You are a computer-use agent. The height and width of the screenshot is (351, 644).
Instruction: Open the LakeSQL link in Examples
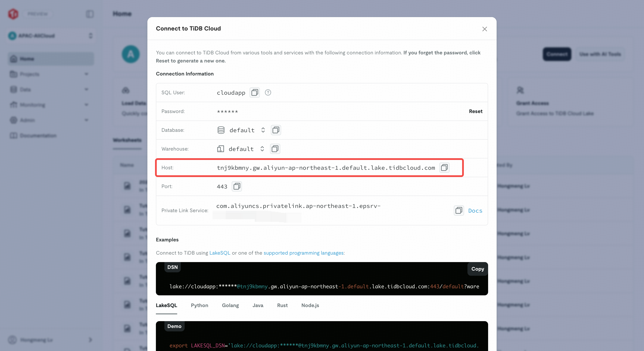[x=220, y=253]
